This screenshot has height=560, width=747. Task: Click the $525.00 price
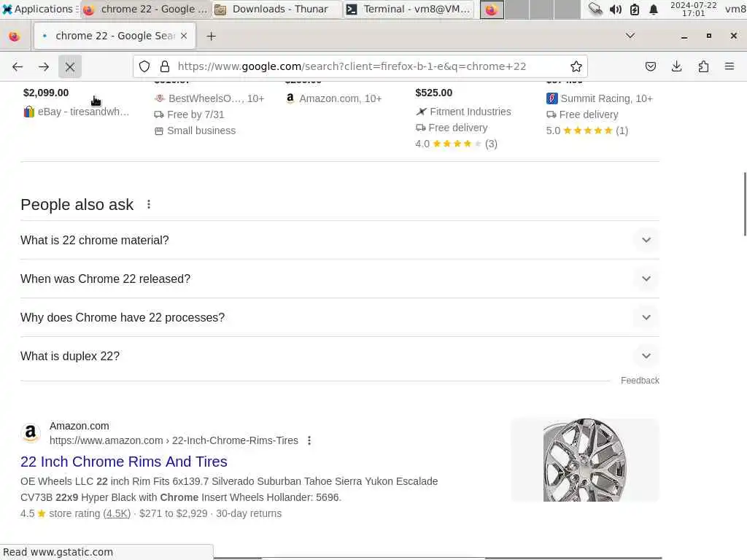(433, 93)
